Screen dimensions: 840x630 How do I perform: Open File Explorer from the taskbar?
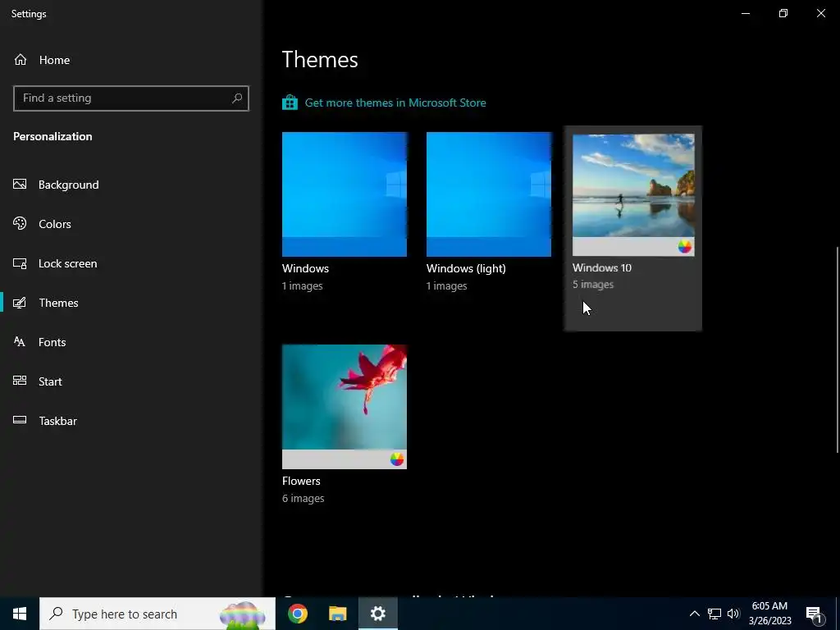337,614
